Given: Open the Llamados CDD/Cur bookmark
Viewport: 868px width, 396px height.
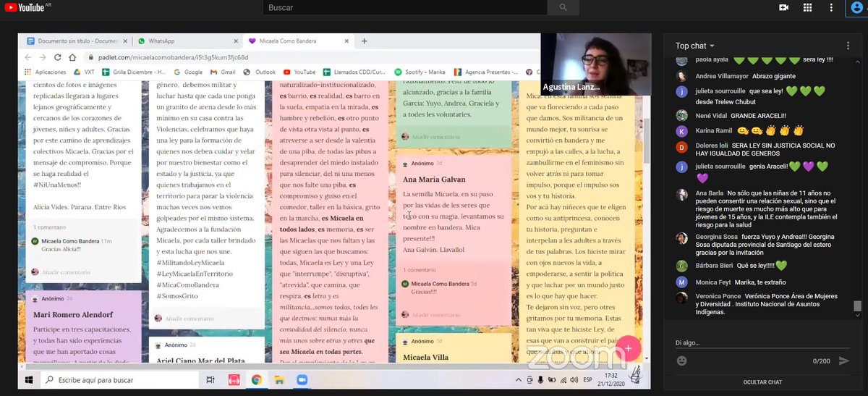Looking at the screenshot, I should (x=355, y=72).
